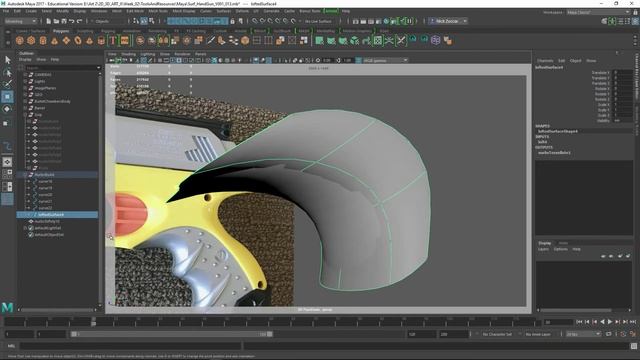The width and height of the screenshot is (640, 360).
Task: Toggle single-pane viewport layout button
Action: coord(7,162)
